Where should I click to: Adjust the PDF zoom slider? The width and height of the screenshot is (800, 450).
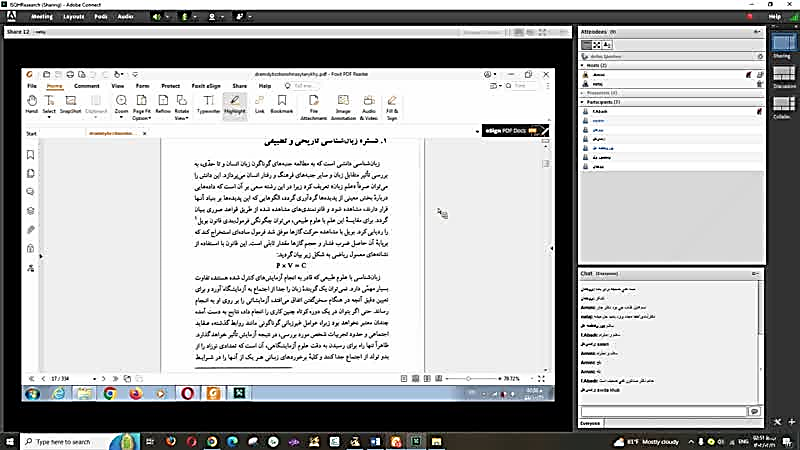coord(468,379)
